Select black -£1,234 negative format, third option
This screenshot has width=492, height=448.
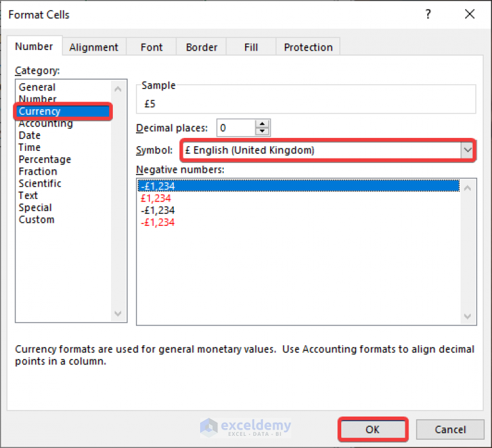click(x=299, y=210)
